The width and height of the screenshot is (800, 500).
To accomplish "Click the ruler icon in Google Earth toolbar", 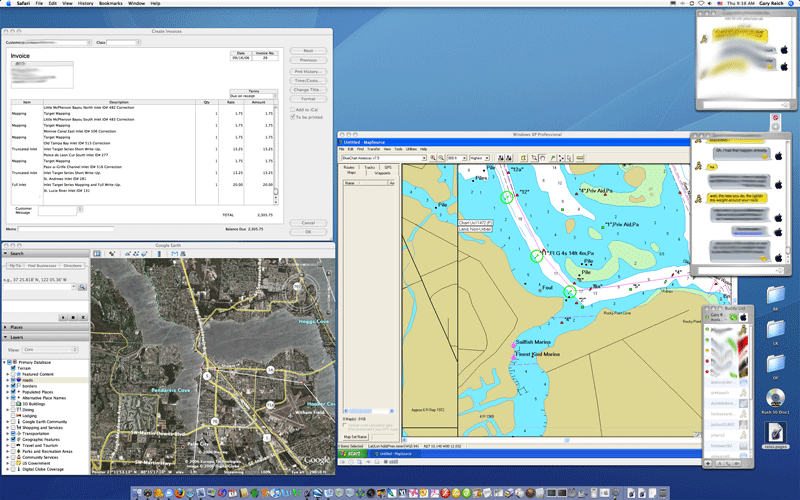I will pos(159,254).
